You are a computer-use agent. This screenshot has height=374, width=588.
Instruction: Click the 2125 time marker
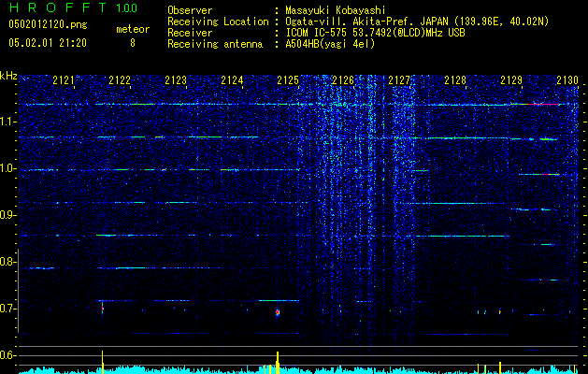[x=288, y=80]
